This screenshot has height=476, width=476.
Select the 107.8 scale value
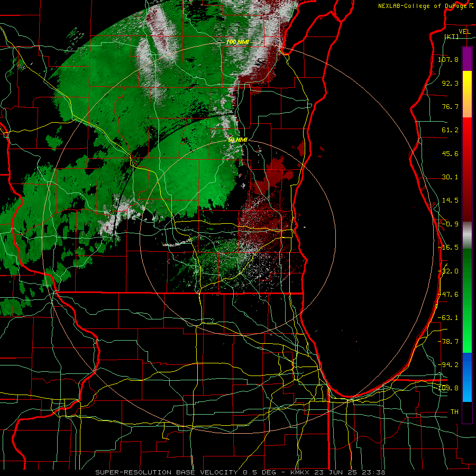448,59
